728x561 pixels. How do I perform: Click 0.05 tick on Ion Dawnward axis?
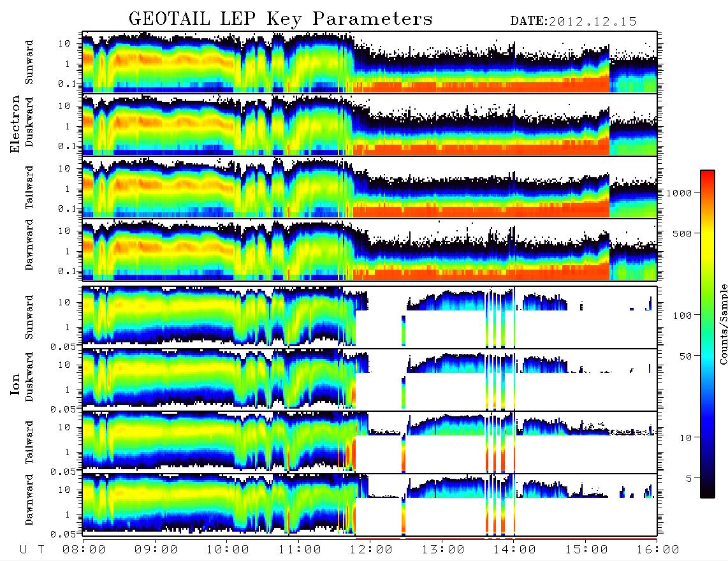63,534
